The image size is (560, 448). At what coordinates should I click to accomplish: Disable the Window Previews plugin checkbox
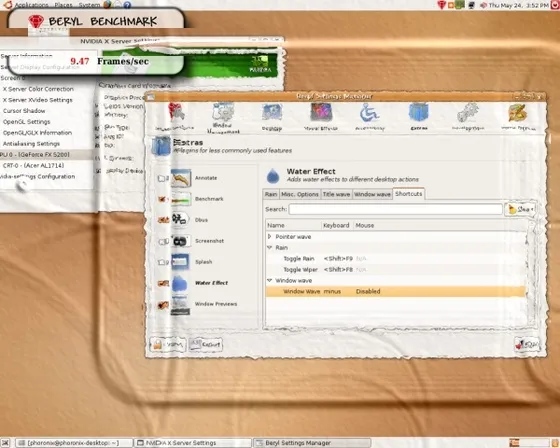pyautogui.click(x=163, y=305)
